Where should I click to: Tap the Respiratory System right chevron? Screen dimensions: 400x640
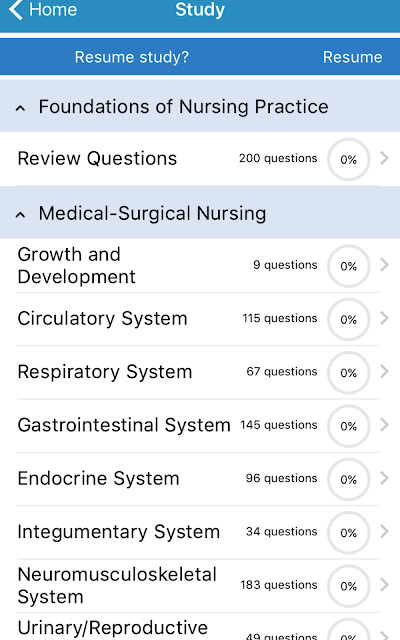384,371
